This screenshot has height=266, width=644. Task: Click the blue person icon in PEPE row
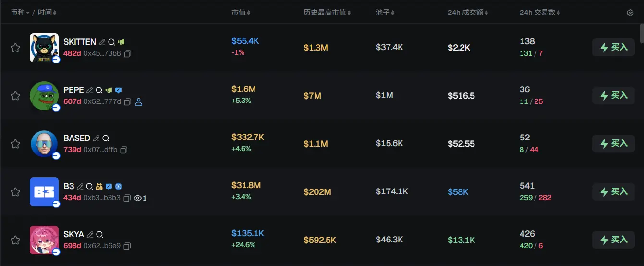(139, 102)
